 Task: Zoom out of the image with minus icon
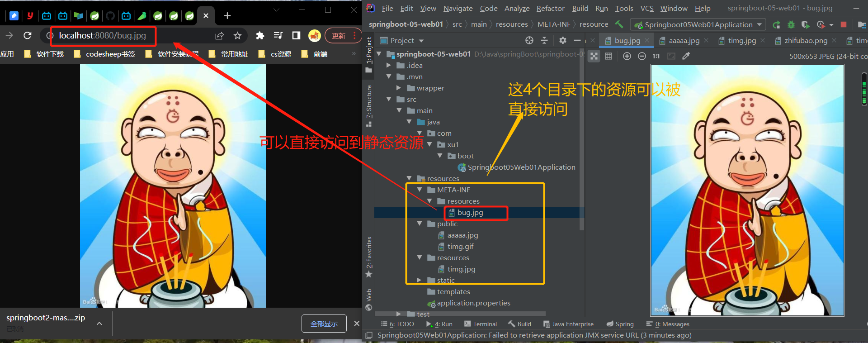point(642,56)
